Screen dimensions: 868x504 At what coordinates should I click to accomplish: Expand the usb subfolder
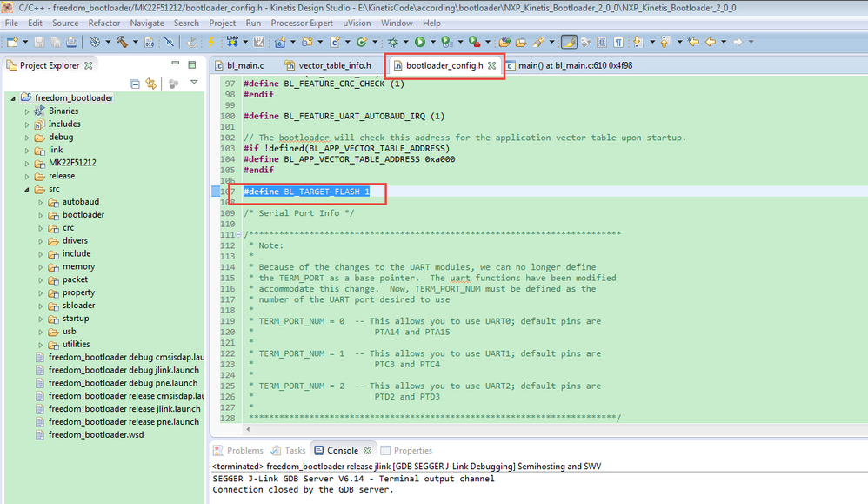[x=40, y=332]
